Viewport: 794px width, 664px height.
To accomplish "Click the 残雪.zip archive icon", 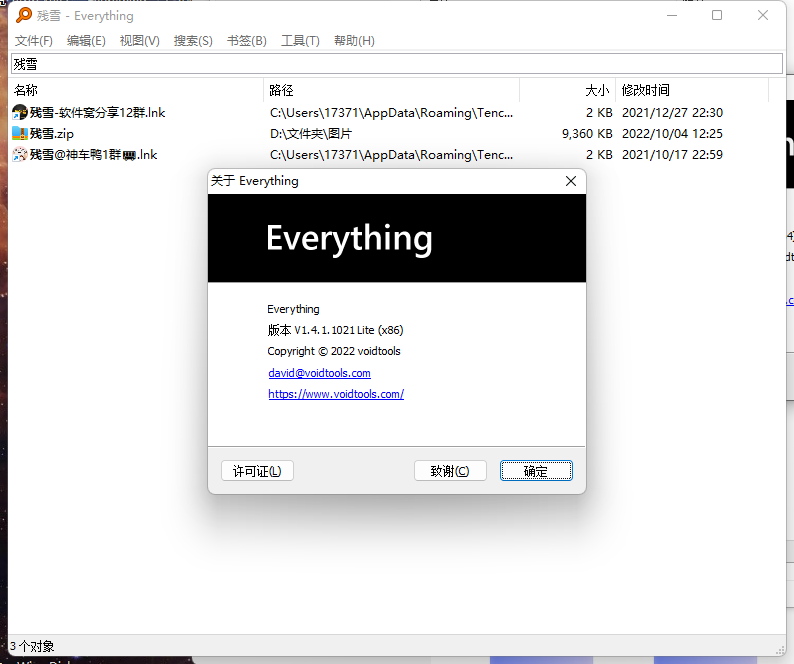I will pyautogui.click(x=19, y=134).
